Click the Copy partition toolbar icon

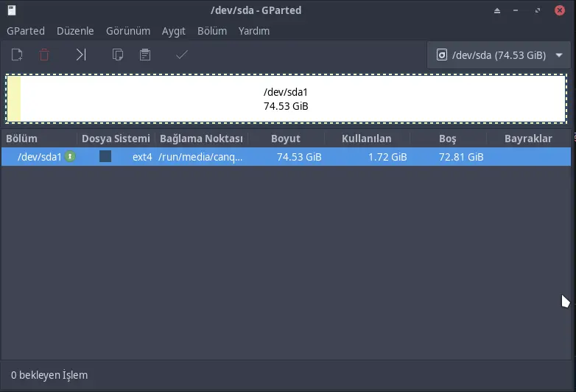[x=118, y=55]
